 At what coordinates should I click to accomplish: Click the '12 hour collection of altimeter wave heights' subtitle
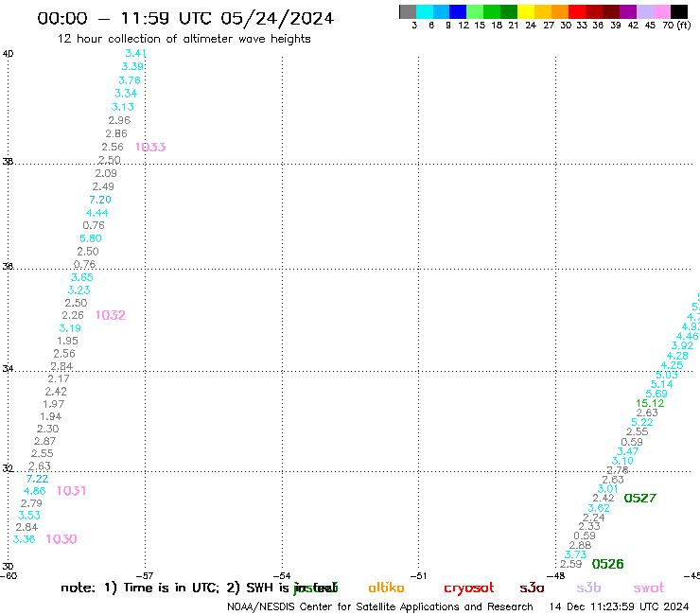184,39
